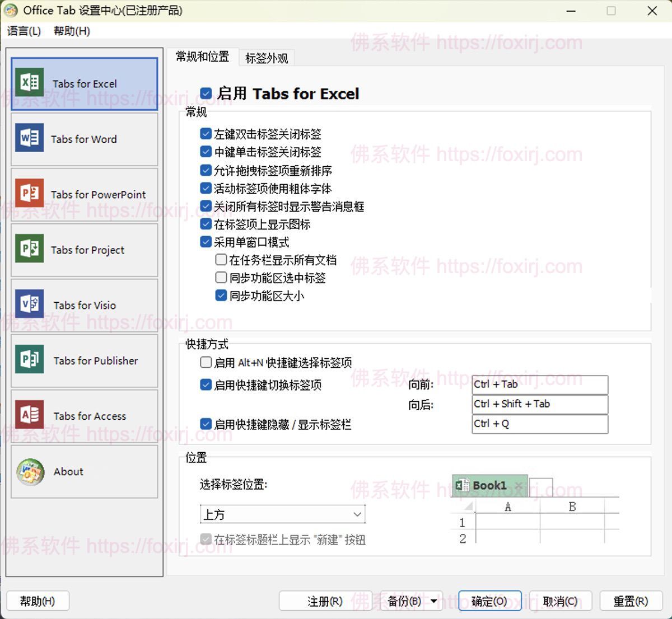Uncheck 采用单窗口模式 option

tap(206, 242)
